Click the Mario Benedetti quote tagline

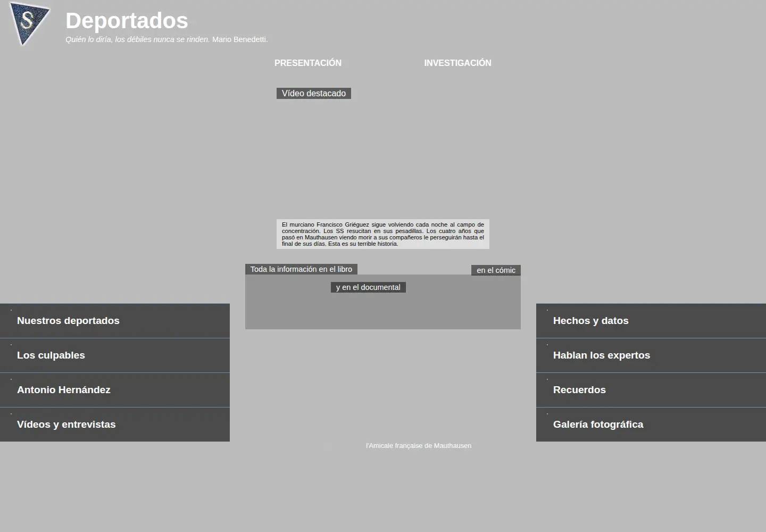(166, 39)
